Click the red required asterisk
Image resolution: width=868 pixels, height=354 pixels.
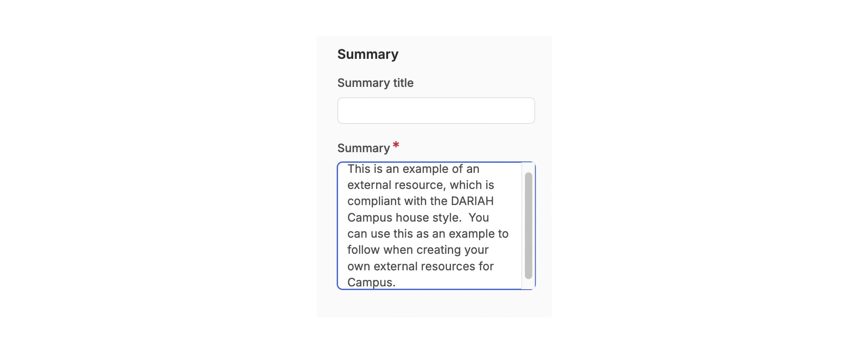pyautogui.click(x=396, y=145)
